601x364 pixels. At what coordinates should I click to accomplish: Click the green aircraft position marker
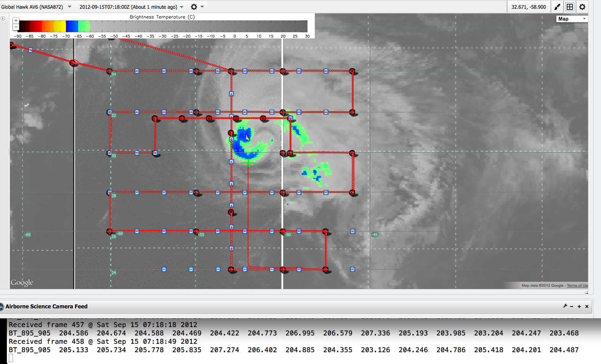point(248,163)
